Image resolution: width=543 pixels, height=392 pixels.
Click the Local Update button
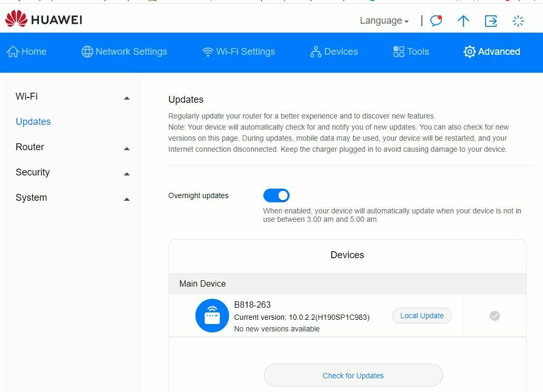point(422,316)
